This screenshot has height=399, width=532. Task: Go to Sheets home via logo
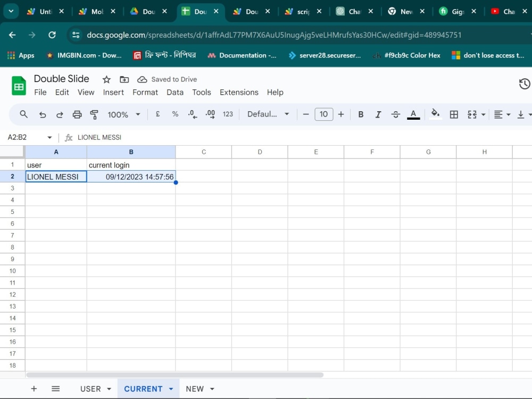click(19, 86)
